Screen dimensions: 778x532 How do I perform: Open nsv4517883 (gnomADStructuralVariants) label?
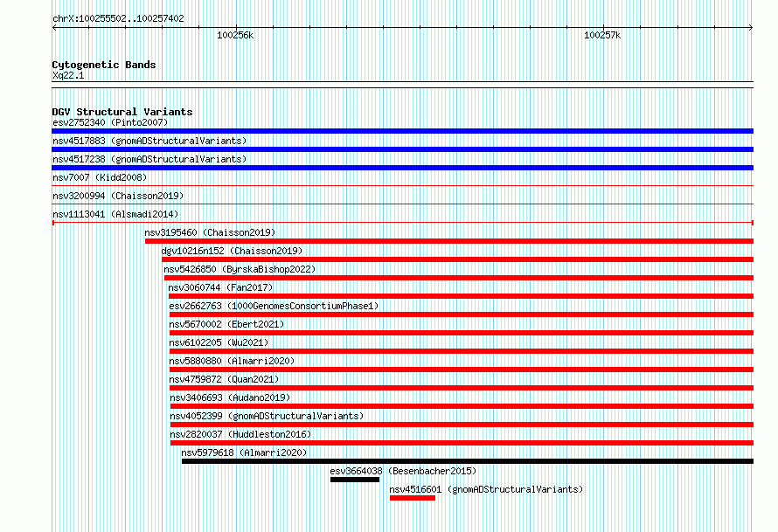pyautogui.click(x=149, y=141)
